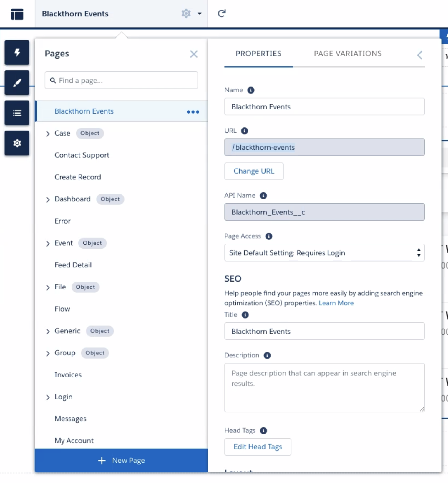Switch to the Page Variations tab
This screenshot has height=483, width=448.
pyautogui.click(x=348, y=54)
